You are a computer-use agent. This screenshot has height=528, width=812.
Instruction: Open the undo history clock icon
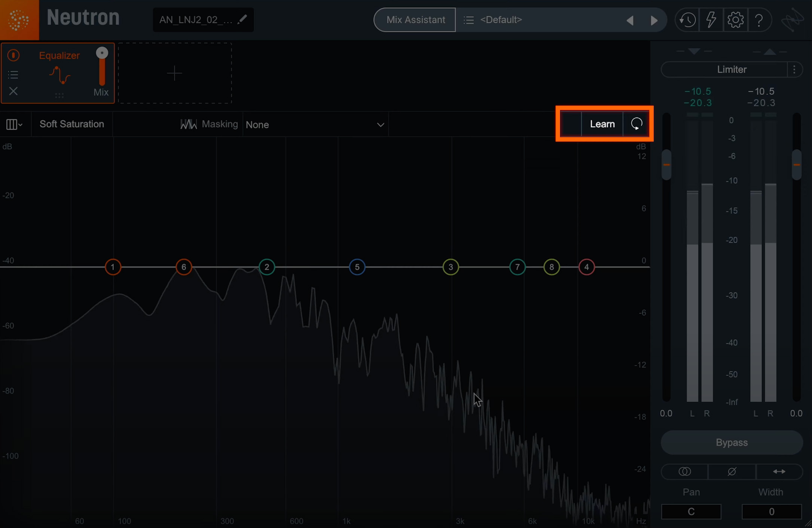(x=687, y=19)
